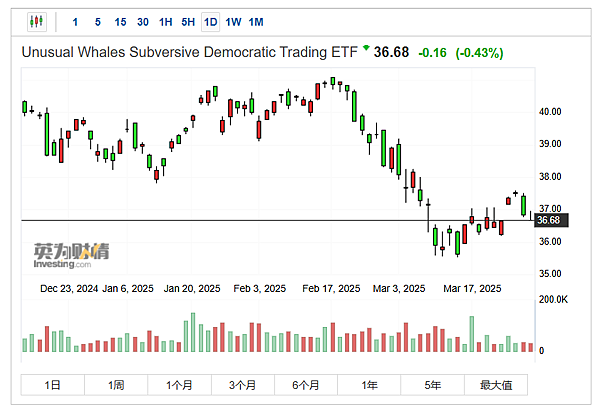This screenshot has width=600, height=414.
Task: Click the Jan 6, 2025 date label
Action: [x=128, y=288]
